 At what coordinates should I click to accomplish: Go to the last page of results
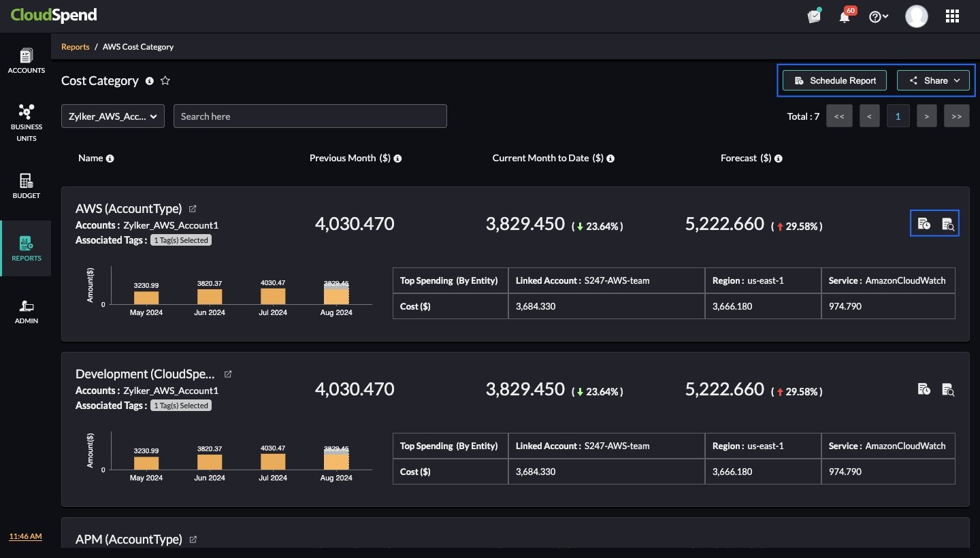click(956, 116)
